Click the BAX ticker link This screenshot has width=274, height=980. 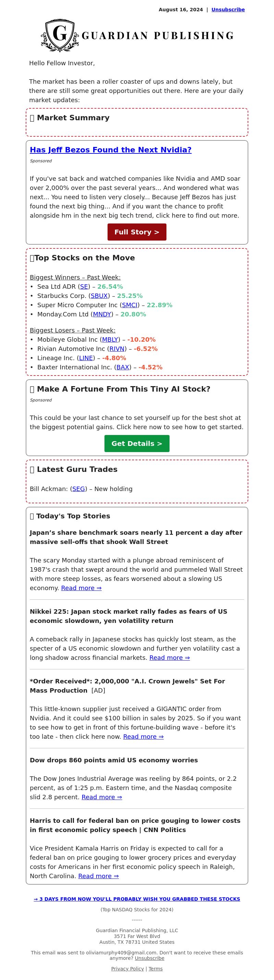click(x=123, y=367)
